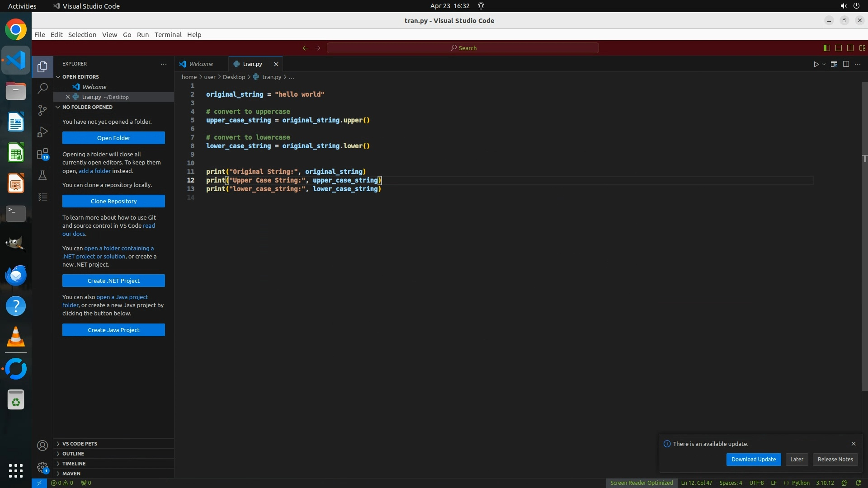The width and height of the screenshot is (868, 488).
Task: Open run options dropdown arrow
Action: (x=824, y=64)
